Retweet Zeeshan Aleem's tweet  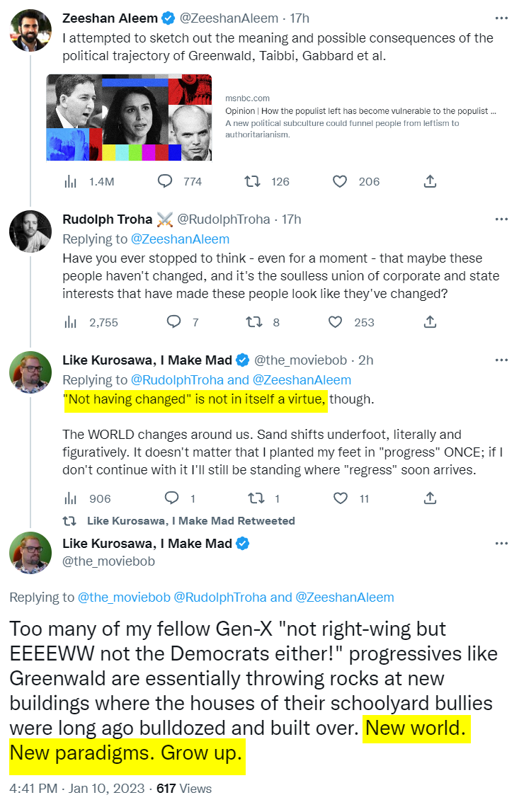coord(252,181)
